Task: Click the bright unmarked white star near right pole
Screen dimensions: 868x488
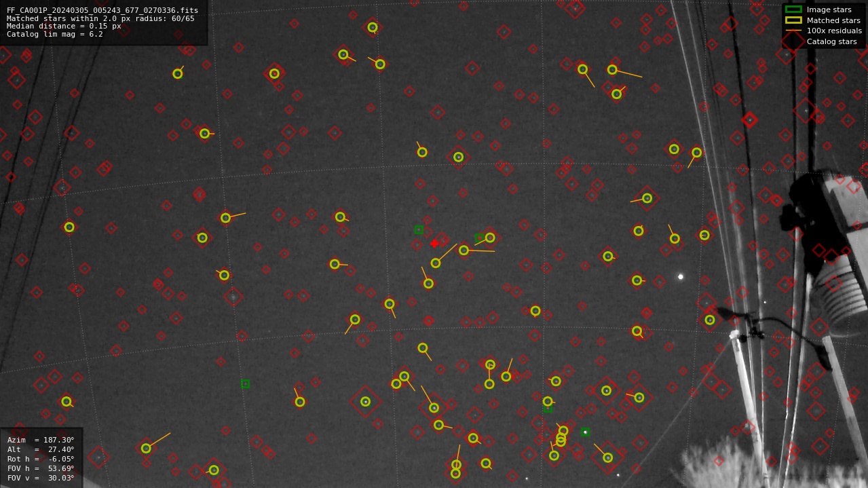Action: point(681,276)
